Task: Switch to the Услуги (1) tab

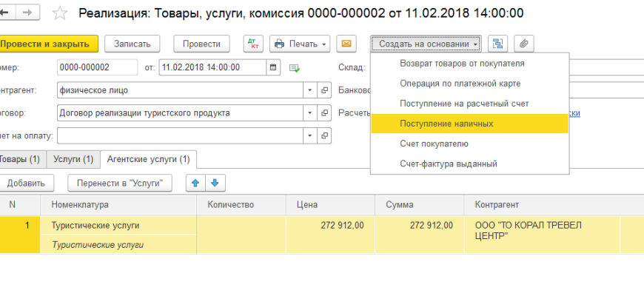Action: 73,159
